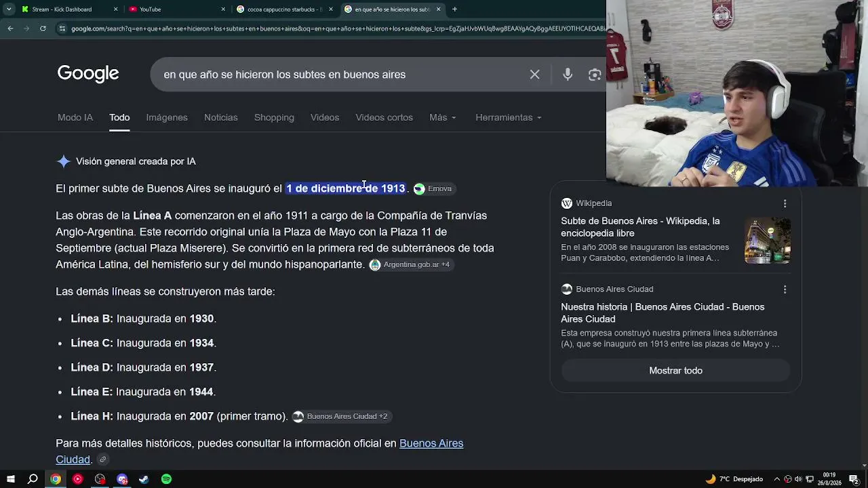The height and width of the screenshot is (488, 868).
Task: Open Steam from the taskbar
Action: pos(144,479)
